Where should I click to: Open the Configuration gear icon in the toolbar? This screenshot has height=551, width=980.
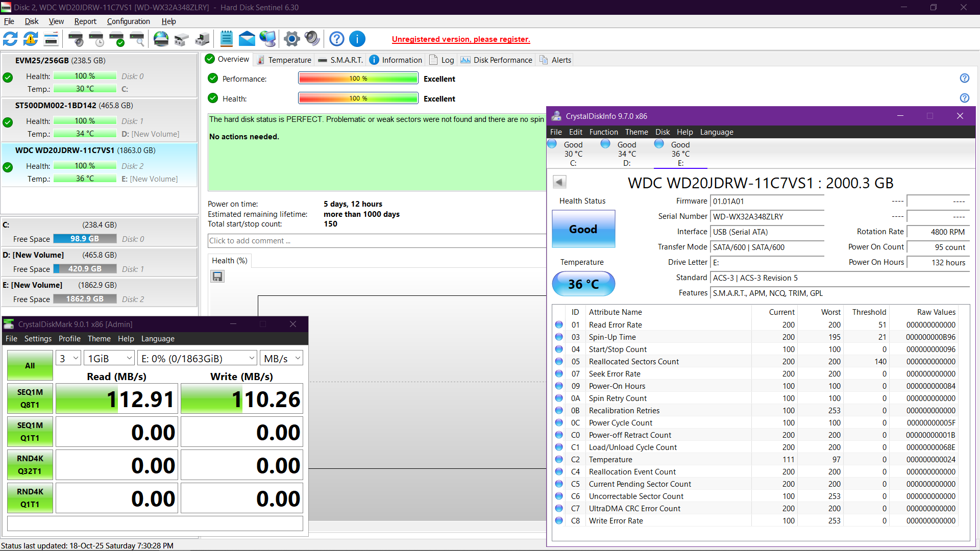[x=291, y=39]
